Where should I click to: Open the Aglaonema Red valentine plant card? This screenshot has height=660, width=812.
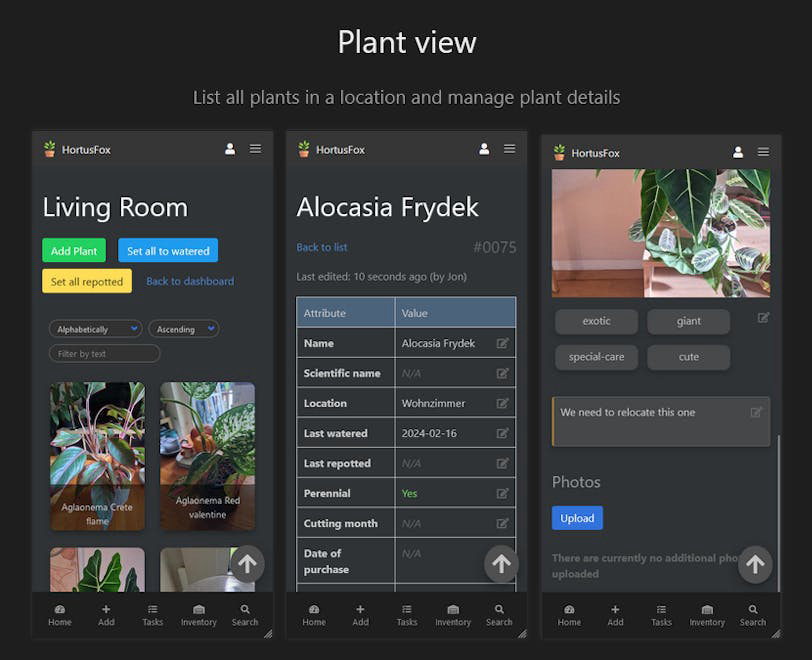207,455
